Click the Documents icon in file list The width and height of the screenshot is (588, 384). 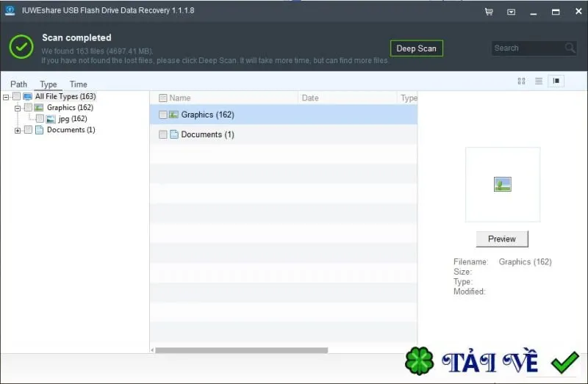174,134
